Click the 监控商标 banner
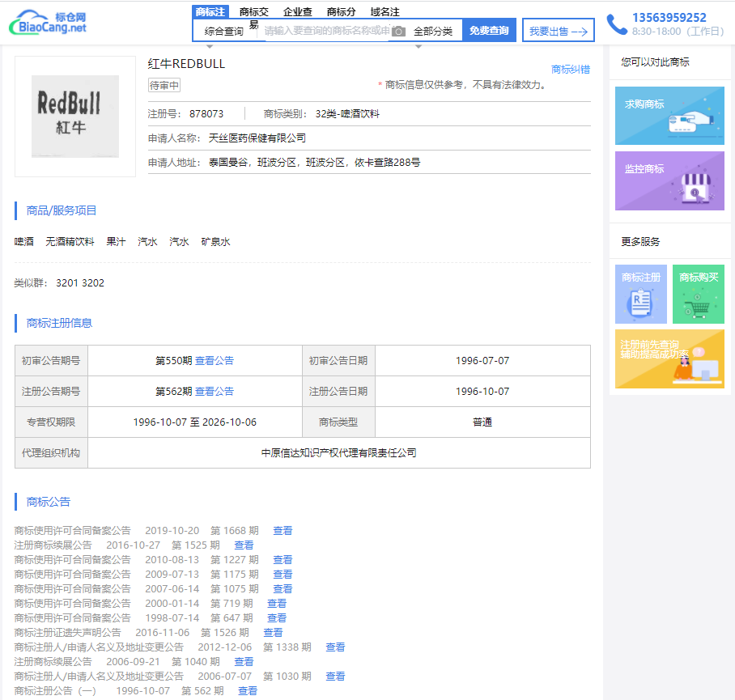The height and width of the screenshot is (700, 735). [669, 180]
